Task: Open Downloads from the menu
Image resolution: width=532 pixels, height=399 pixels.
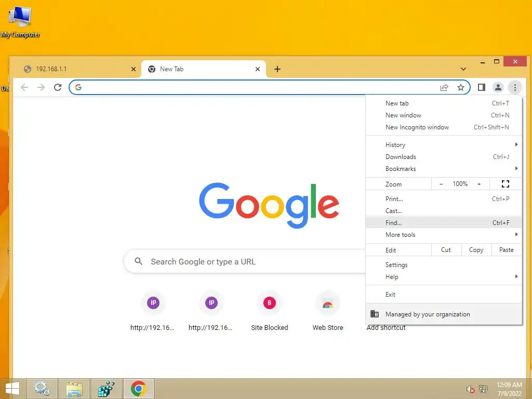Action: pos(444,157)
